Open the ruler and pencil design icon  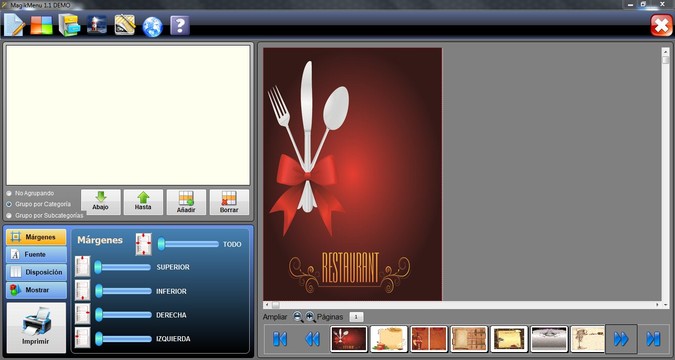coord(125,25)
